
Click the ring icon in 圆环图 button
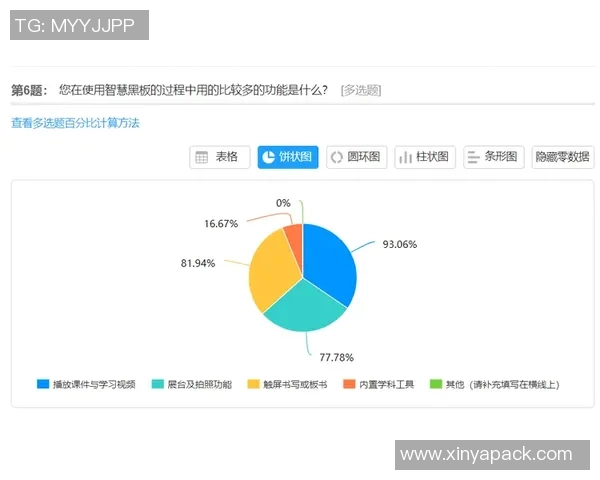[336, 157]
